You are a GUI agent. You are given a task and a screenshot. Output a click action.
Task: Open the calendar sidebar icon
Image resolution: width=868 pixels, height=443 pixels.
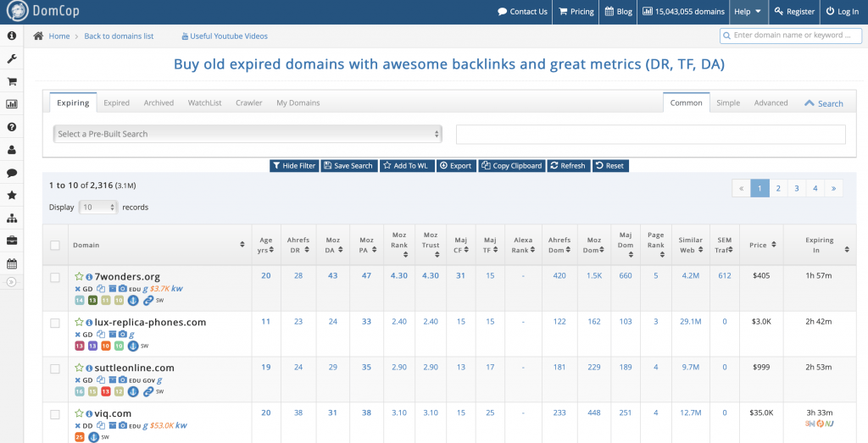(12, 263)
